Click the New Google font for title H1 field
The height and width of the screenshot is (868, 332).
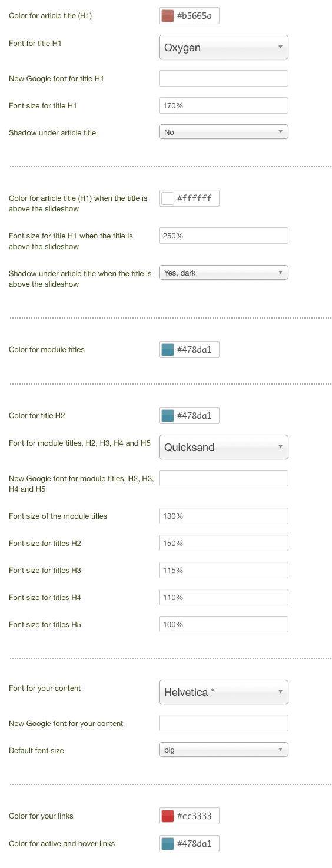[x=224, y=78]
